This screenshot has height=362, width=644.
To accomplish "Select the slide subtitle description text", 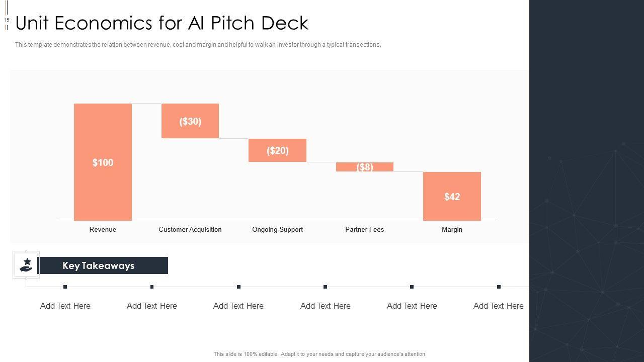I will pos(198,45).
